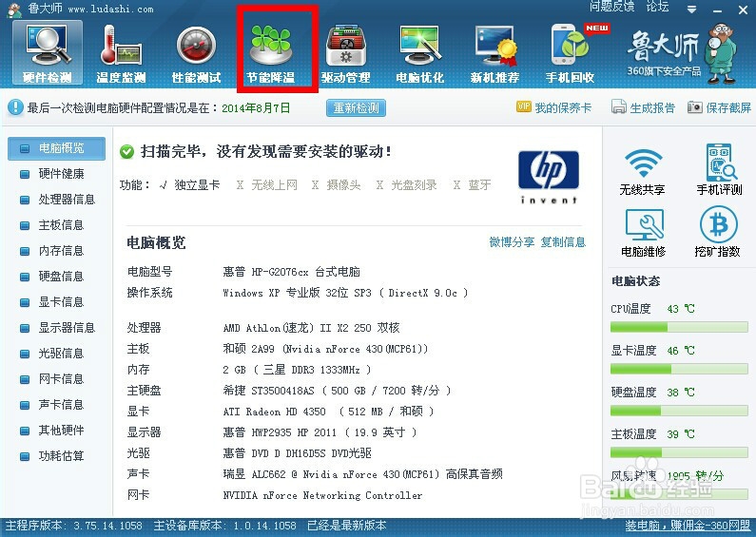Viewport: 756px width, 537px height.
Task: Open the title bar dropdown menu arrow
Action: [692, 10]
